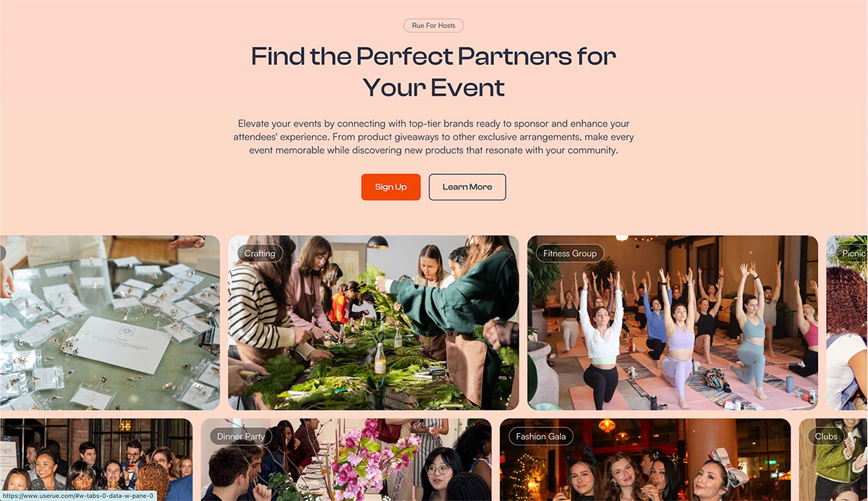This screenshot has height=501, width=868.
Task: Open the partially visible picnic photo
Action: coord(847,322)
